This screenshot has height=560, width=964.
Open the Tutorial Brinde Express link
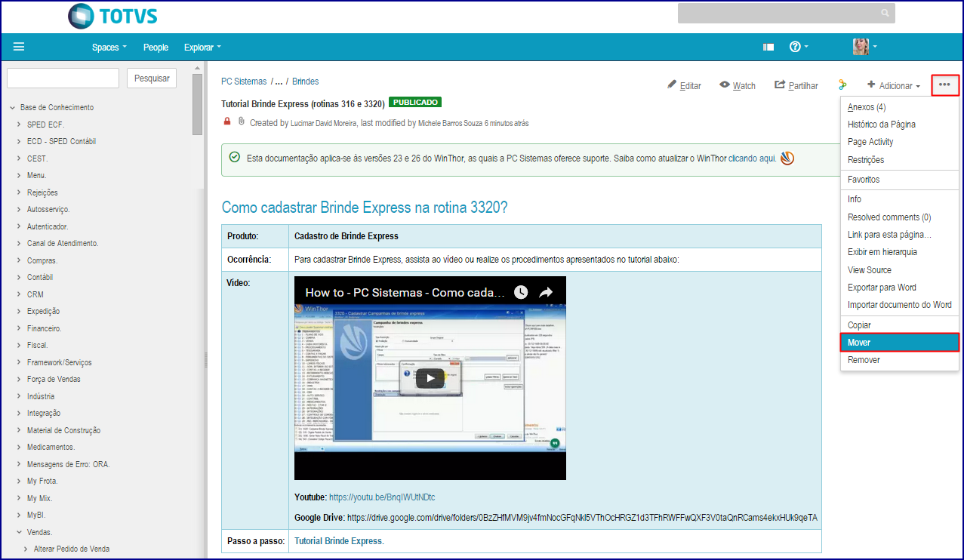338,541
